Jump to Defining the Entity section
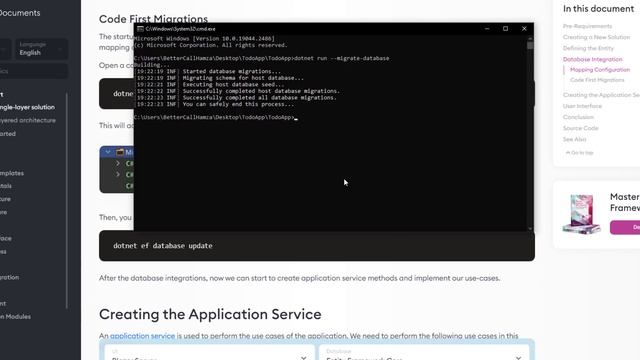The width and height of the screenshot is (640, 360). point(588,48)
